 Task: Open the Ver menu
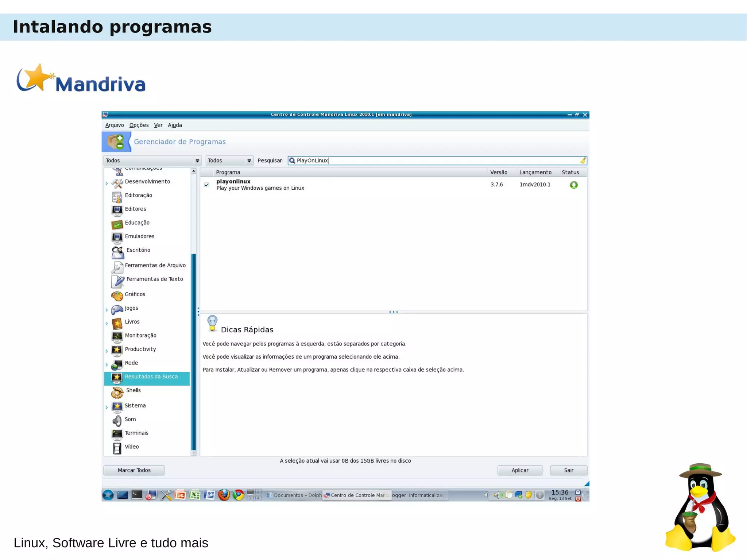[x=158, y=125]
